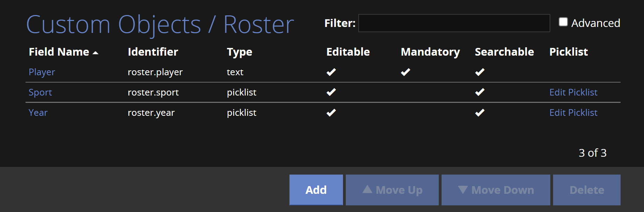Viewport: 644px width, 212px height.
Task: Click the Searchable checkmark for Year
Action: 480,113
